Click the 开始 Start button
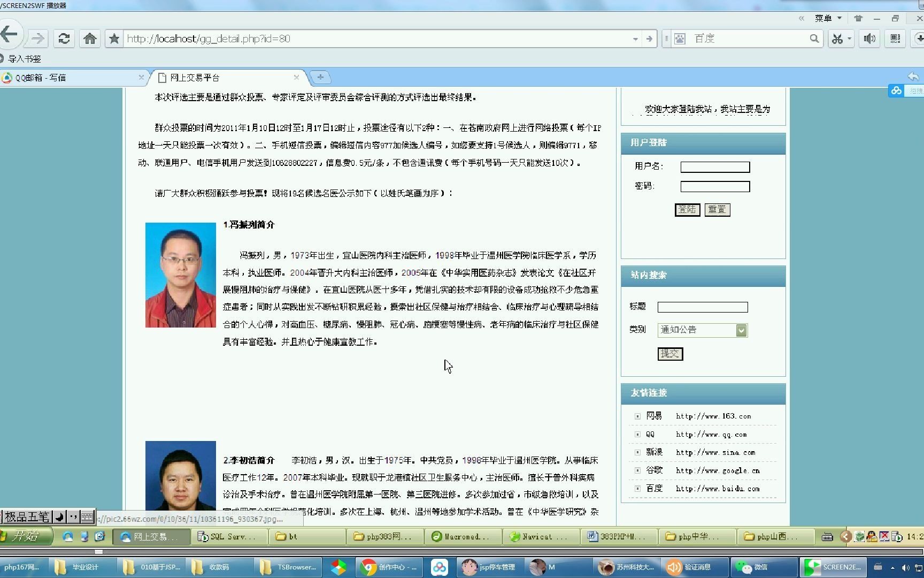 point(26,536)
